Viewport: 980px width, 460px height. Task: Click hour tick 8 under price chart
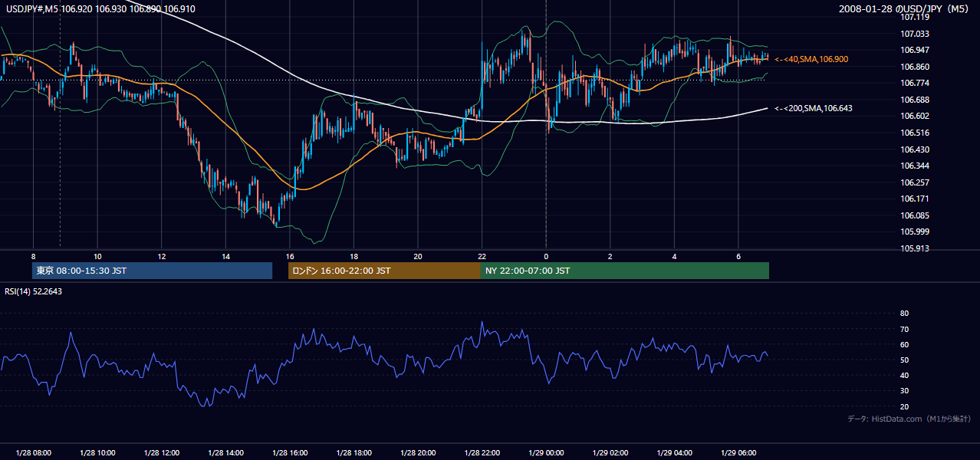(33, 256)
